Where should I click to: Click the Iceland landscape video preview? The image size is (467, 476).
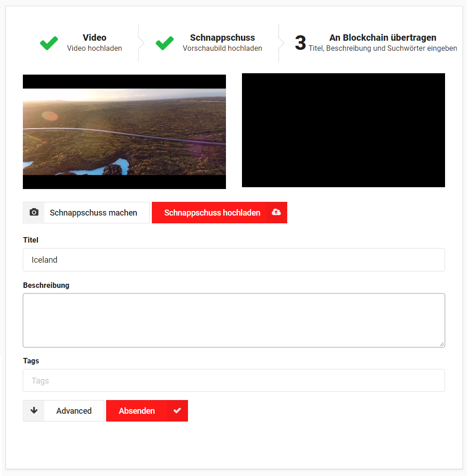point(124,132)
